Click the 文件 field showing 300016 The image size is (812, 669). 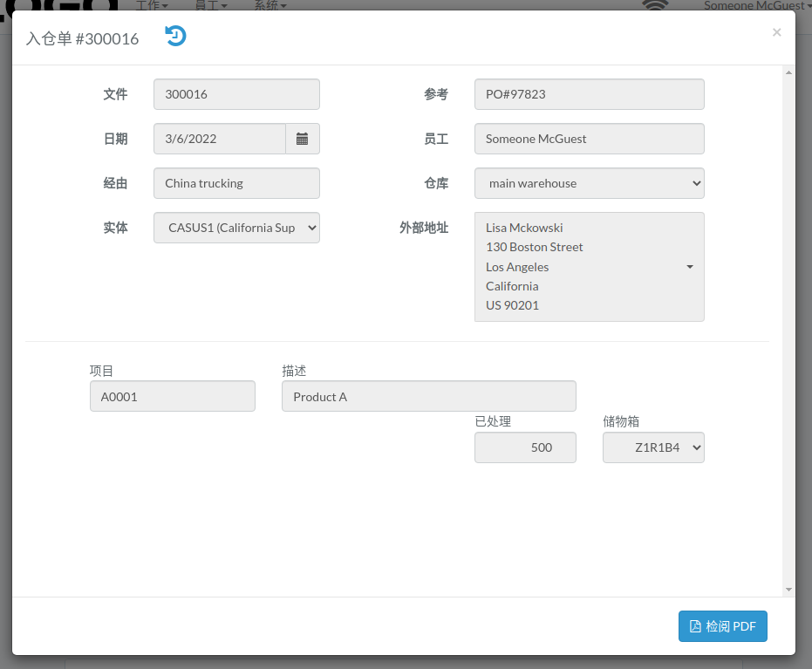[236, 94]
